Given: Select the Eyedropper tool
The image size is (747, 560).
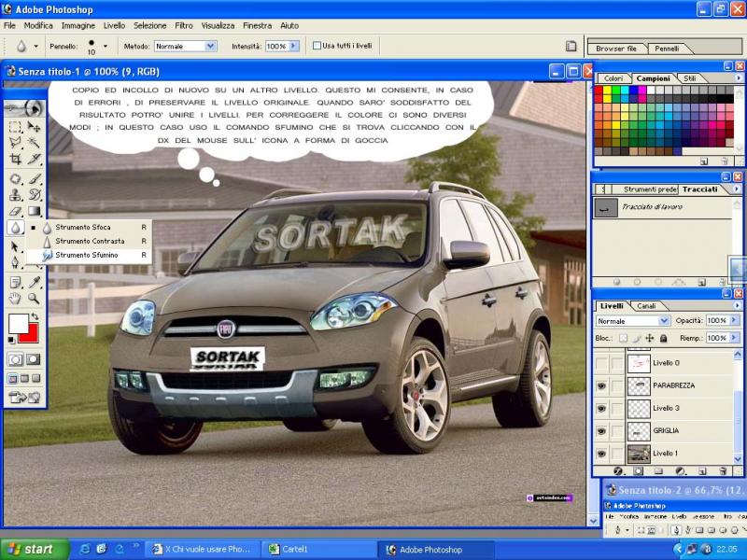Looking at the screenshot, I should 34,283.
